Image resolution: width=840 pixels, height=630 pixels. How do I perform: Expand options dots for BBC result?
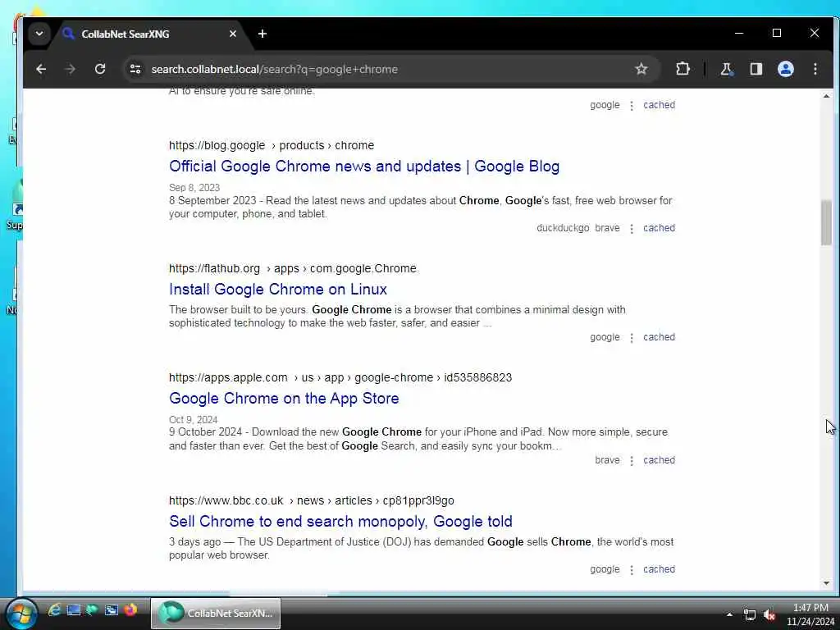(x=632, y=569)
